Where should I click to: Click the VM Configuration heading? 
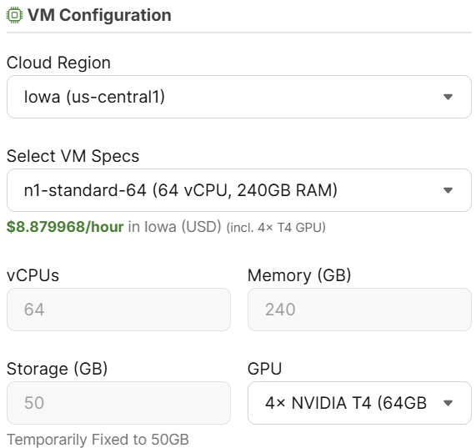[x=99, y=15]
